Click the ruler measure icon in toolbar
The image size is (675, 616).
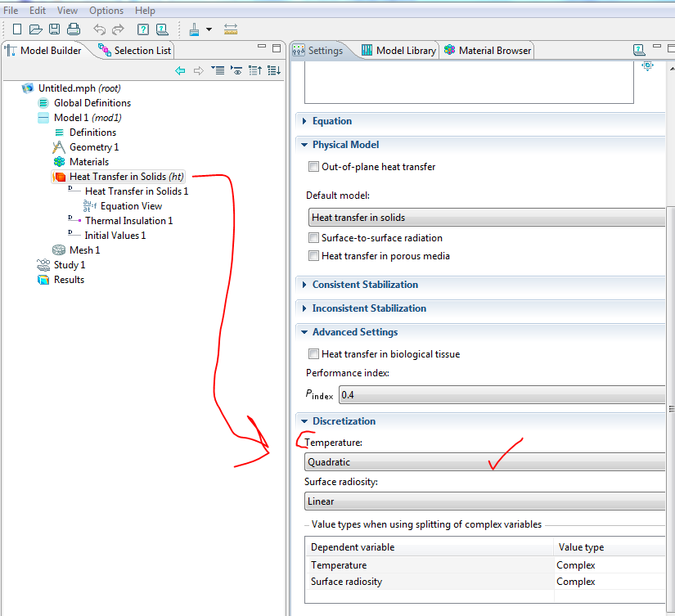click(231, 29)
